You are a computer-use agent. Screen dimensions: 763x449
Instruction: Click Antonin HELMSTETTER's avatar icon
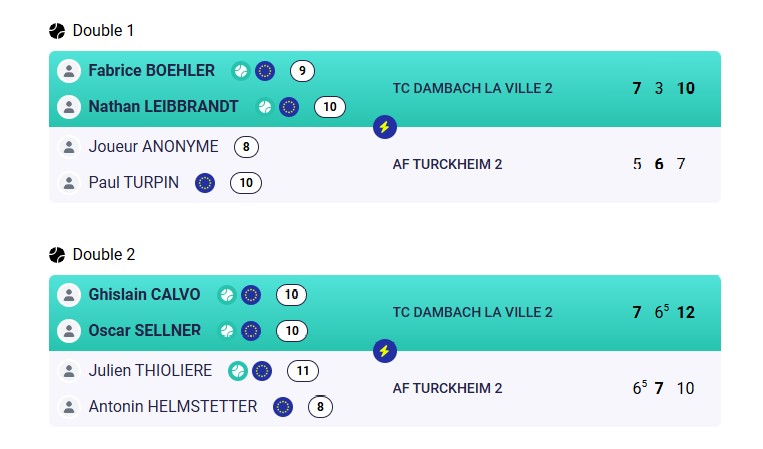point(69,407)
